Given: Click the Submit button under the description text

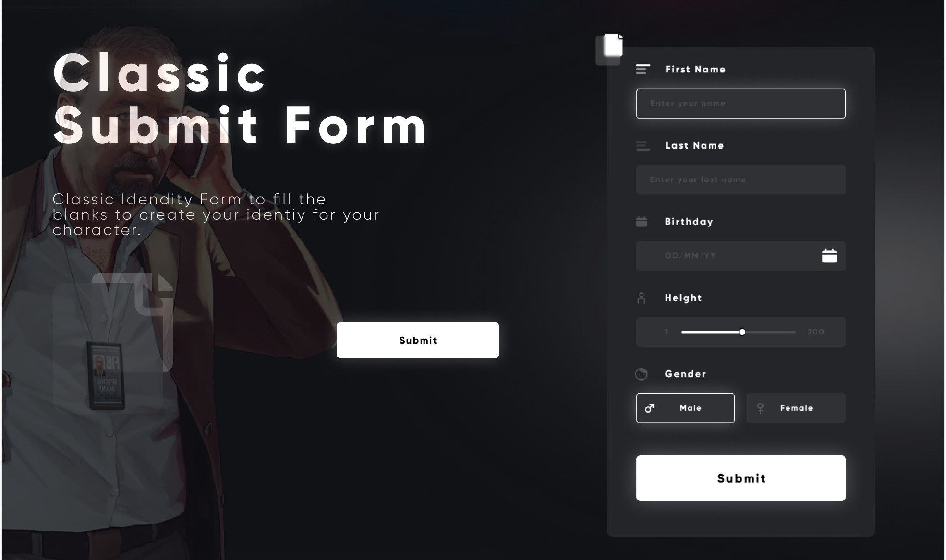Looking at the screenshot, I should coord(418,340).
